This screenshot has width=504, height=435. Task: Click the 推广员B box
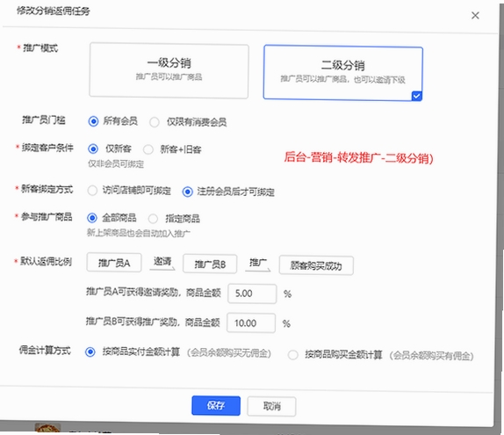point(210,265)
